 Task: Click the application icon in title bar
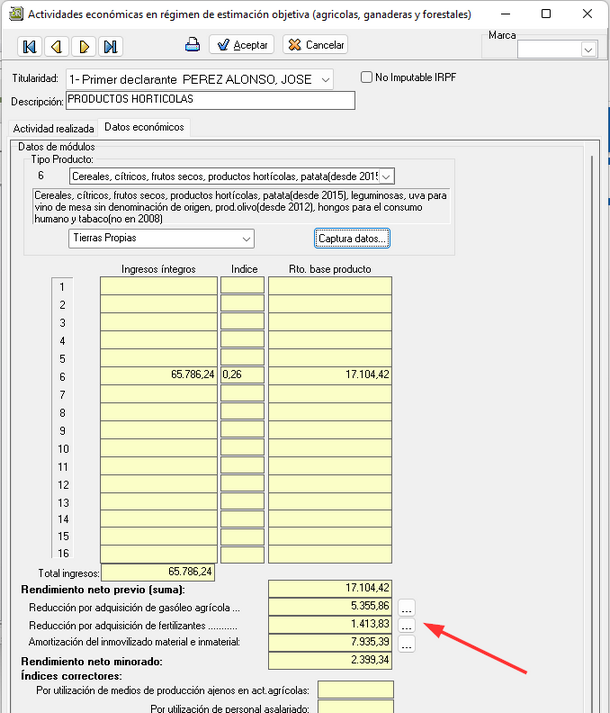tap(16, 14)
